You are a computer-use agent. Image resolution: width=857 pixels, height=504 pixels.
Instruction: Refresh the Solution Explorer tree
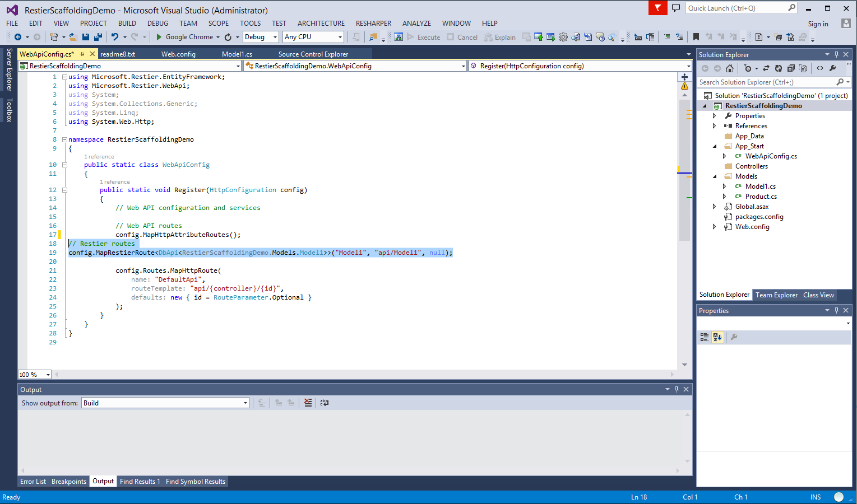point(779,68)
